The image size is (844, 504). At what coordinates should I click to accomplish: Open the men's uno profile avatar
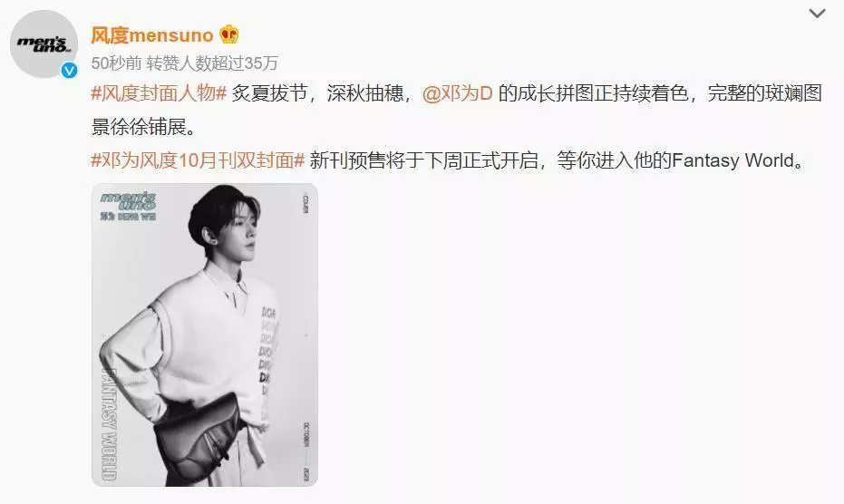44,44
